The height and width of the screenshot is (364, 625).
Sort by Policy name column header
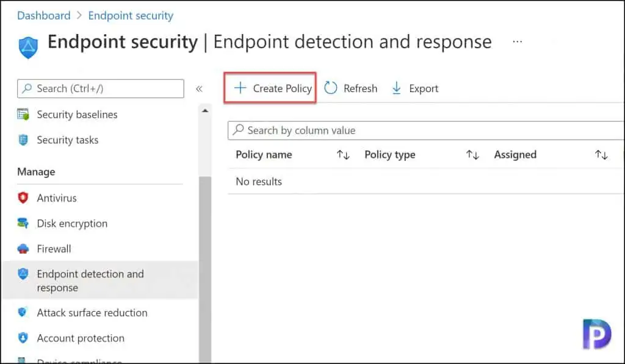(264, 154)
